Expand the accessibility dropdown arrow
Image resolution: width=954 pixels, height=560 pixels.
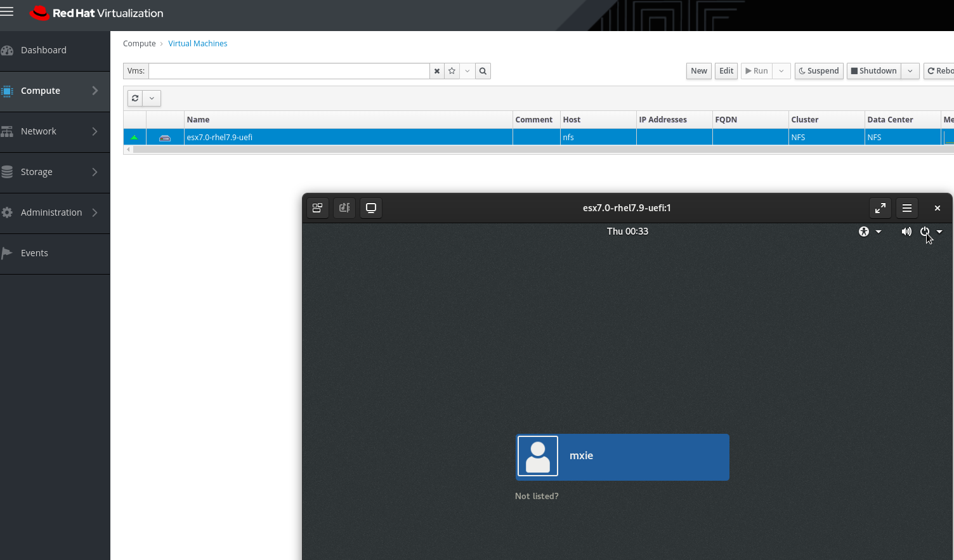point(879,231)
